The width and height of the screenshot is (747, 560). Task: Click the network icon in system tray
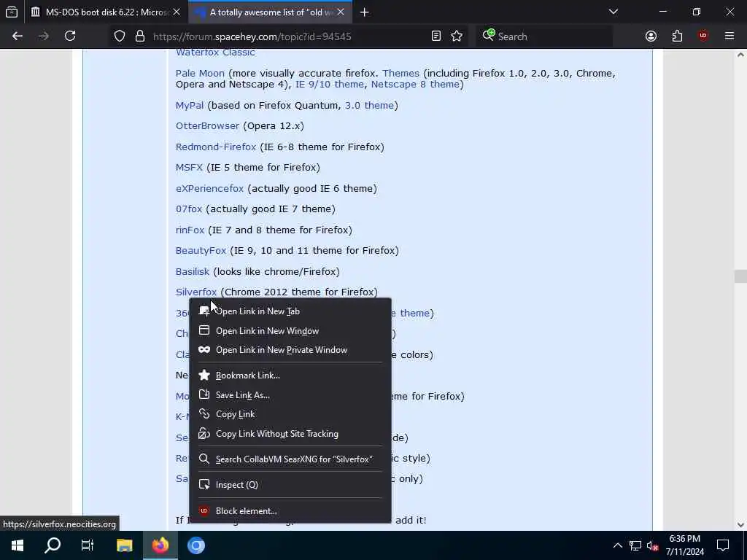[x=635, y=545]
